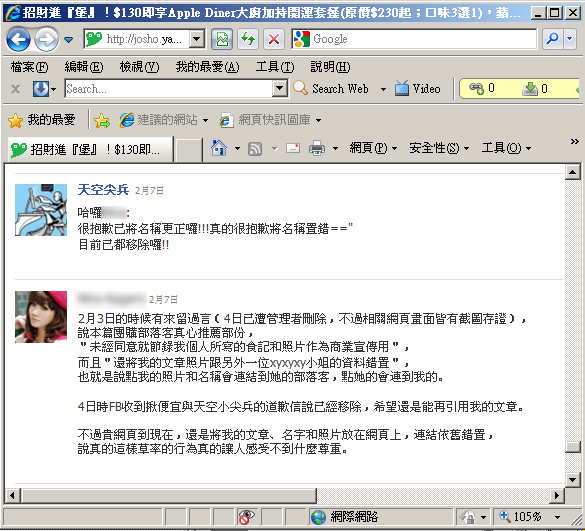Viewport: 585px width, 531px height.
Task: Click the Search Web button
Action: coord(331,89)
